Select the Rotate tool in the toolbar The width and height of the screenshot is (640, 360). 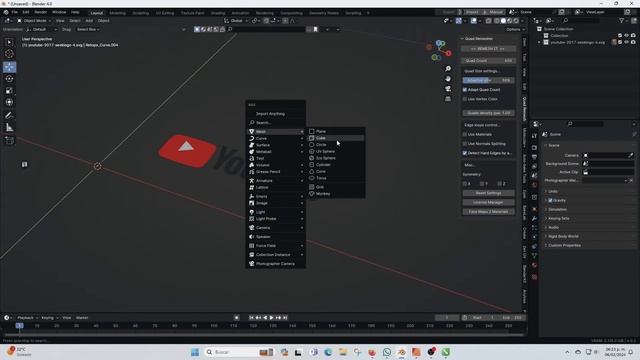9,79
